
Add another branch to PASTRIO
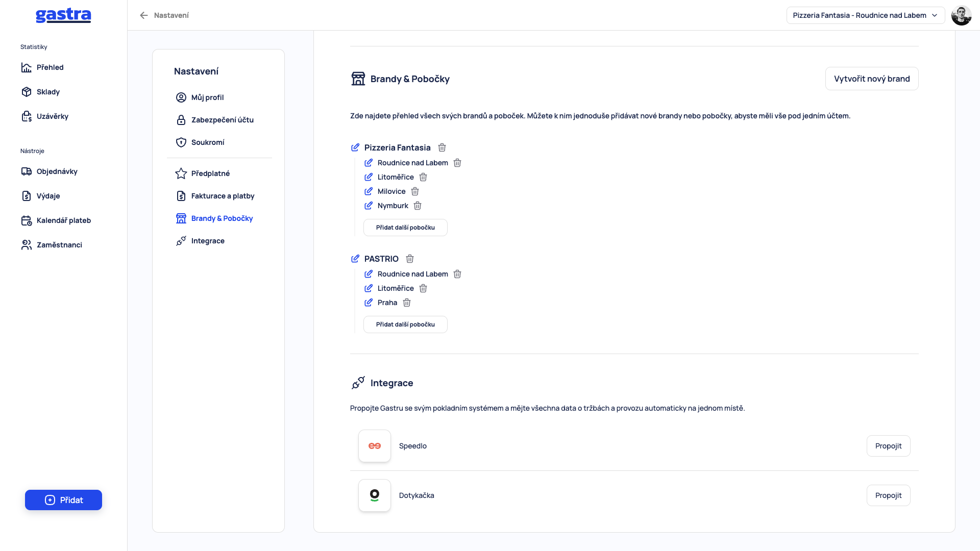point(405,324)
